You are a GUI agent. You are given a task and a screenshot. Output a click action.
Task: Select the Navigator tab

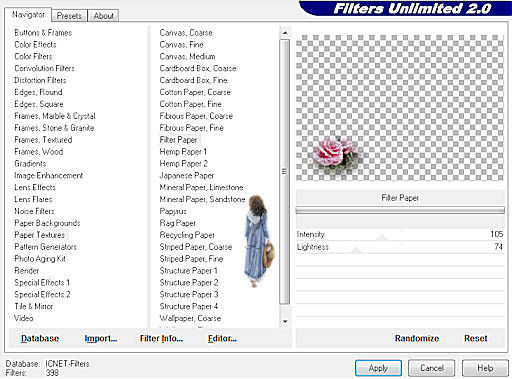28,15
